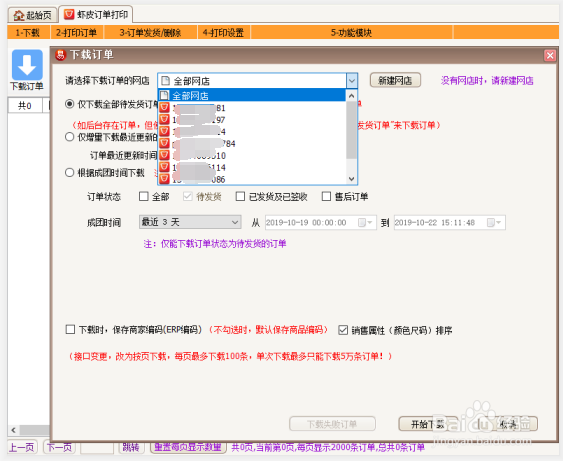Select 根据成团时间下载 radio option
Viewport: 563px width, 461px height.
tap(70, 173)
